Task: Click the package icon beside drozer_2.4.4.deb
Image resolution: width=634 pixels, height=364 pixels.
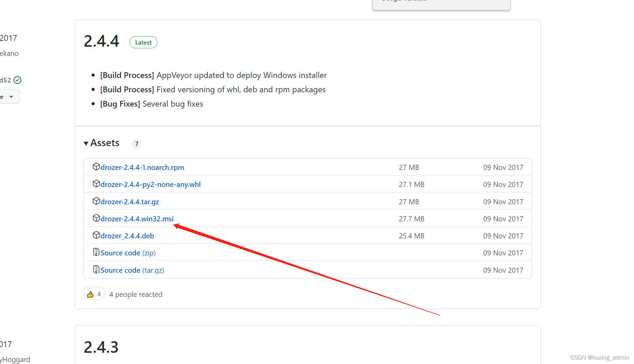Action: click(x=96, y=235)
